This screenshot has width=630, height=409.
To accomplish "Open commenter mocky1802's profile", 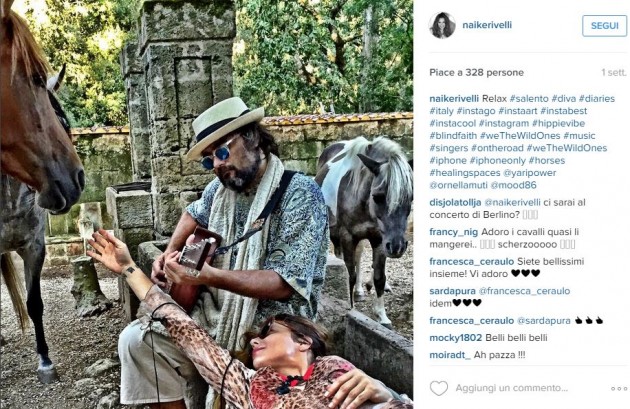I will tap(455, 338).
